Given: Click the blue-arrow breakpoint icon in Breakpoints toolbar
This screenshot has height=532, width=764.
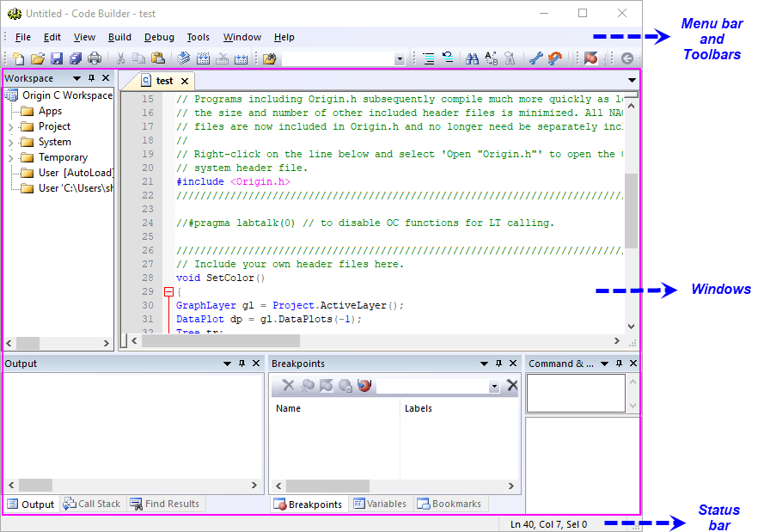Looking at the screenshot, I should (x=364, y=386).
